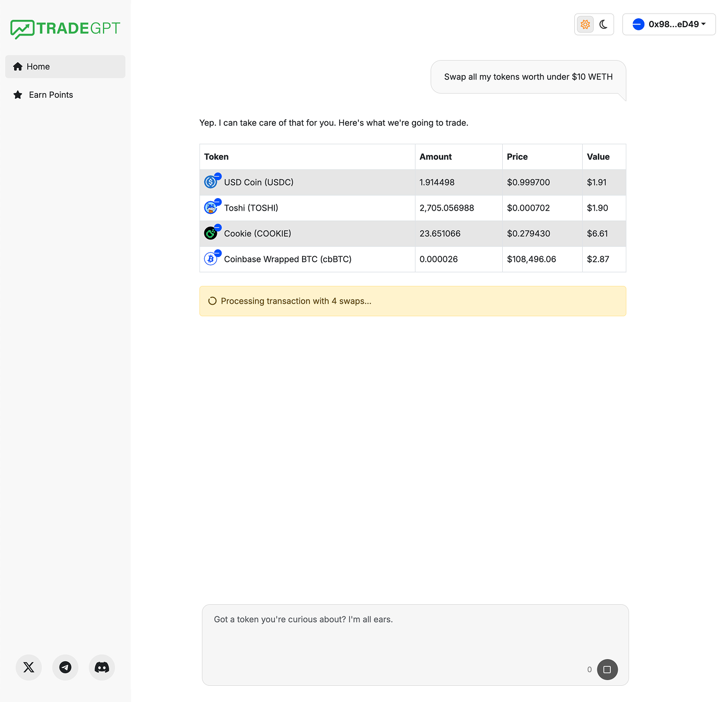The image size is (728, 702).
Task: Click value $6.61
Action: [597, 234]
